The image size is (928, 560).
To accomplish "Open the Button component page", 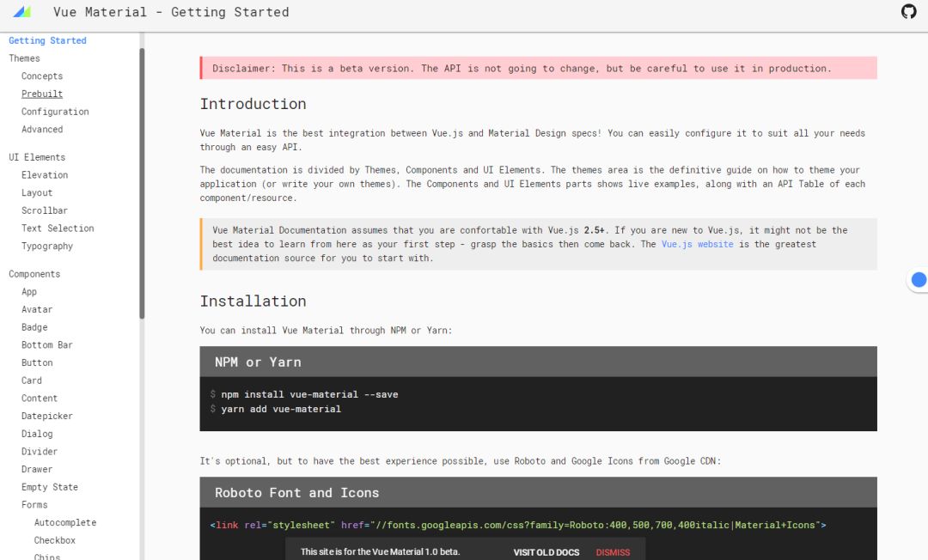I will click(37, 362).
